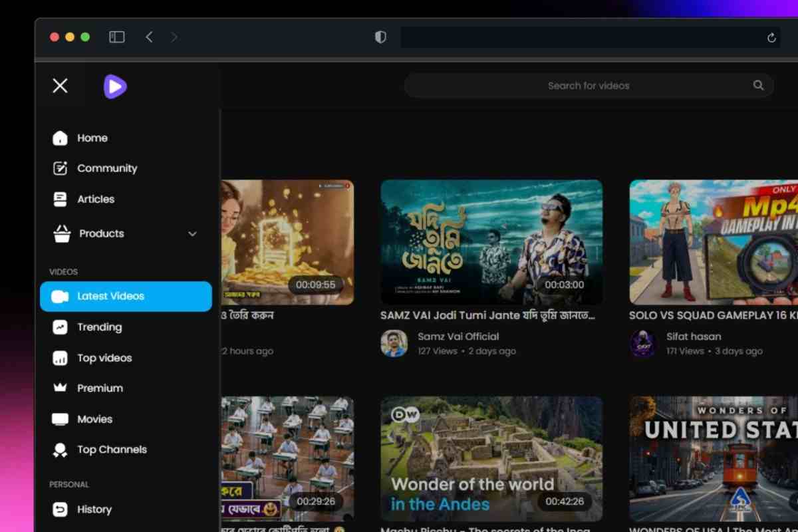
Task: Click the Premium crown icon
Action: 60,388
